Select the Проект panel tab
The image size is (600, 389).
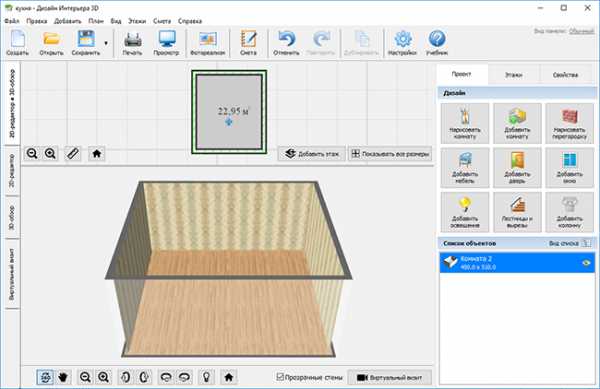(461, 74)
